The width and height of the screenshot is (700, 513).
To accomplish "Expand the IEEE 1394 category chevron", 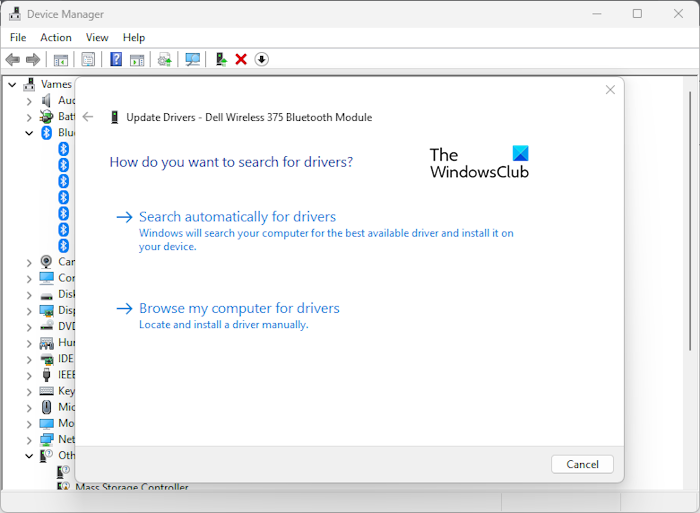I will [x=29, y=375].
